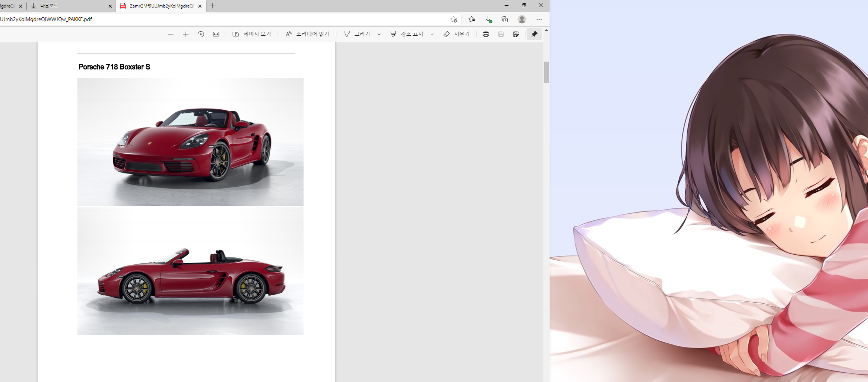868x382 pixels.
Task: Zoom out with the minus icon
Action: tap(171, 34)
